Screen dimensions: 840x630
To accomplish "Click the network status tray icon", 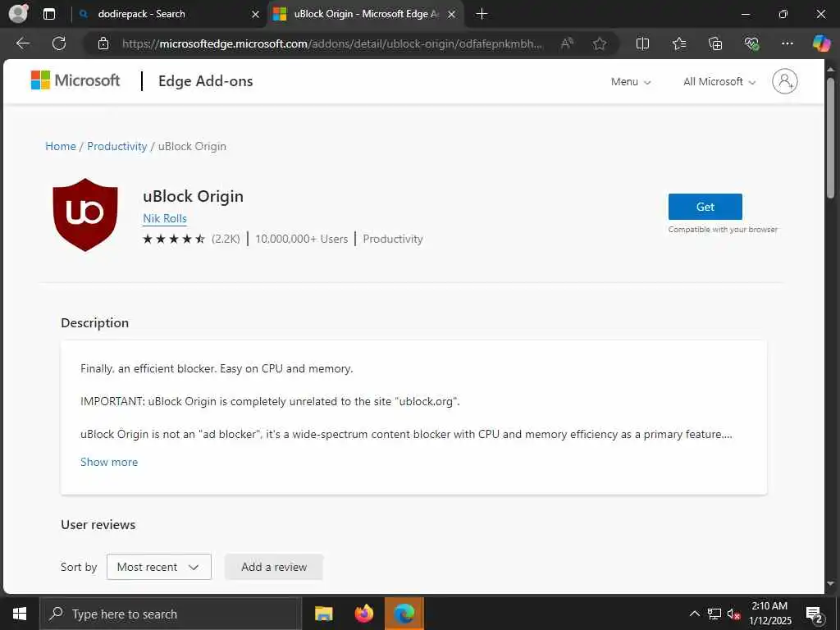I will point(714,614).
